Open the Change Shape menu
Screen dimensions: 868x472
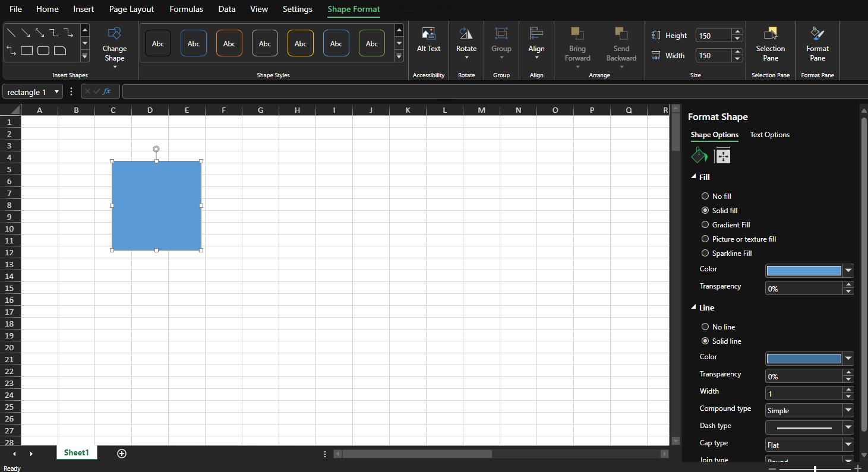coord(115,47)
